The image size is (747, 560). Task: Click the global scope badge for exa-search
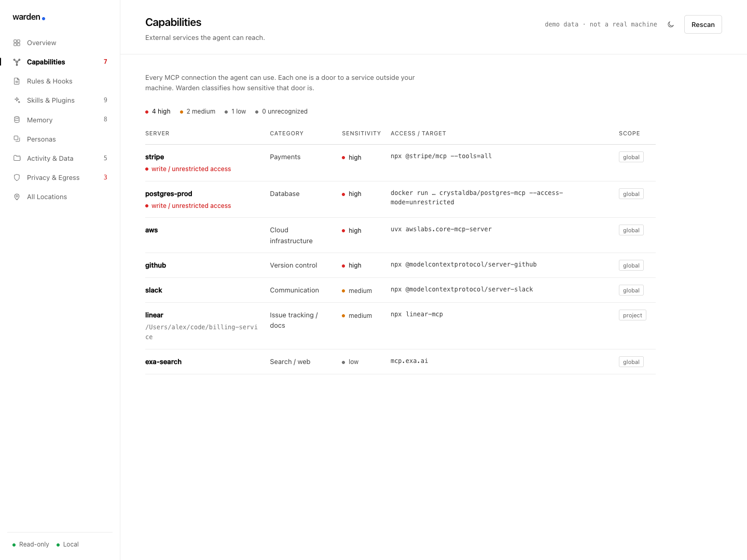click(x=631, y=362)
